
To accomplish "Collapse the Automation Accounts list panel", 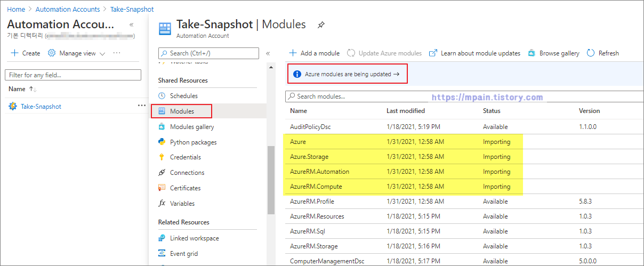I will tap(131, 25).
